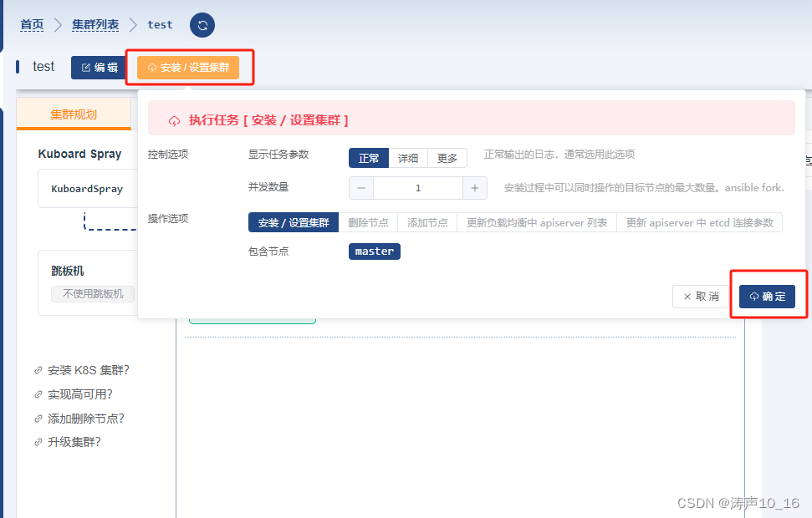The image size is (812, 518).
Task: Click the link icon beside 添加删除节点?
Action: tap(38, 418)
